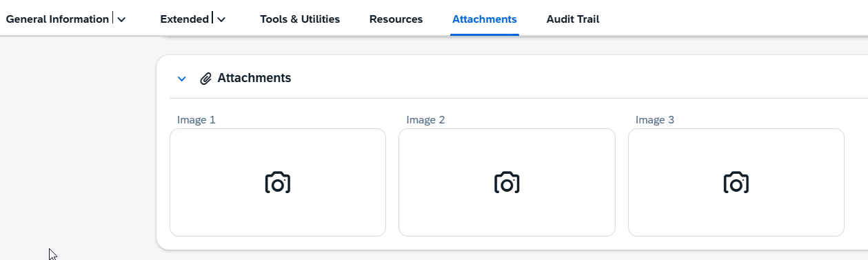The width and height of the screenshot is (868, 260).
Task: Click the Image 2 label
Action: point(425,120)
